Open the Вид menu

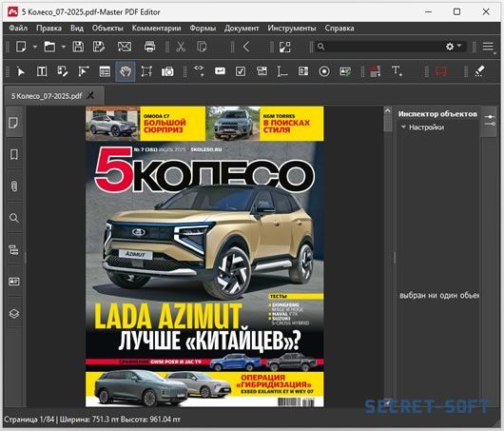click(x=77, y=28)
